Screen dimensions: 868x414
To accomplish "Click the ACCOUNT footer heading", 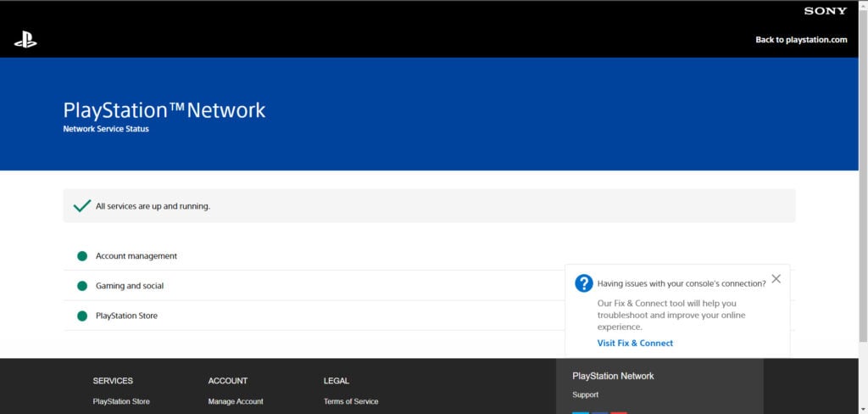I will pyautogui.click(x=228, y=381).
